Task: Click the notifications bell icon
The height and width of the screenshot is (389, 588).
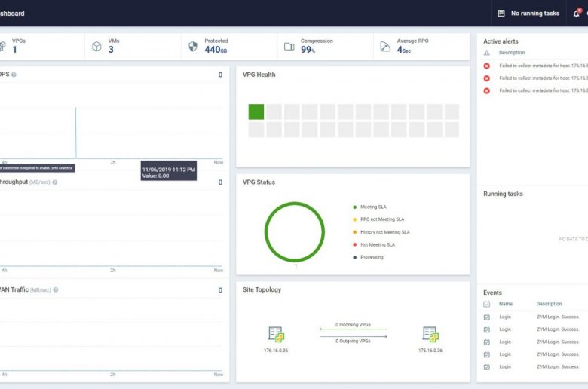Action: tap(577, 14)
